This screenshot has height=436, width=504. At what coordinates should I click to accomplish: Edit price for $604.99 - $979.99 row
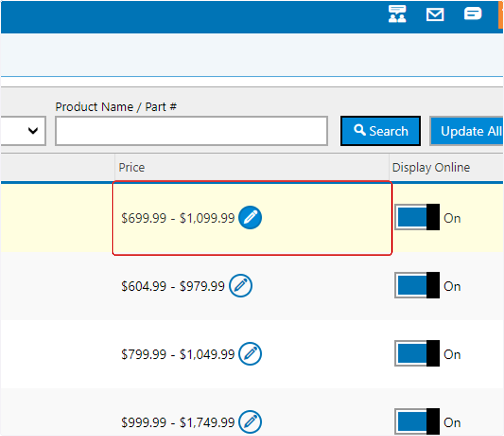[x=241, y=286]
